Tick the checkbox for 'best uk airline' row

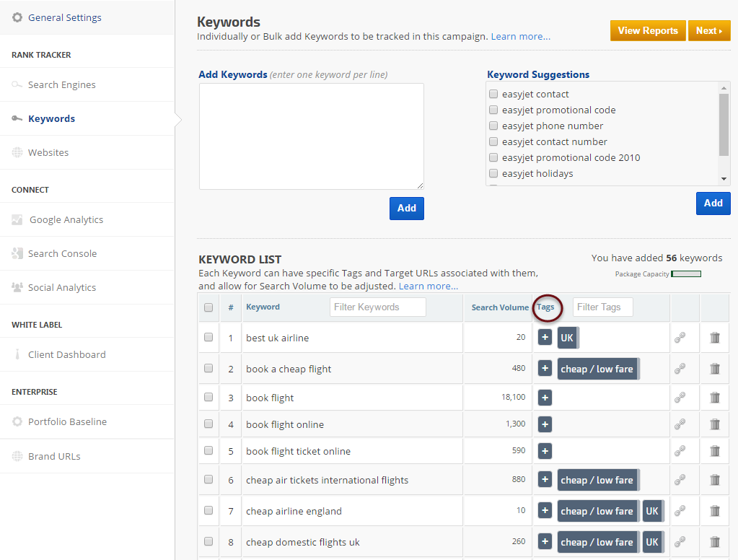pos(208,337)
